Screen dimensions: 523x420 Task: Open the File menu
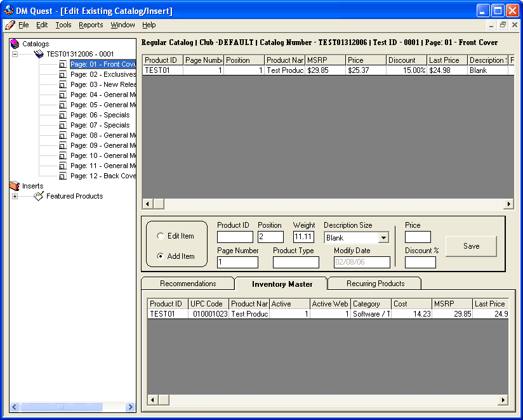pyautogui.click(x=23, y=25)
